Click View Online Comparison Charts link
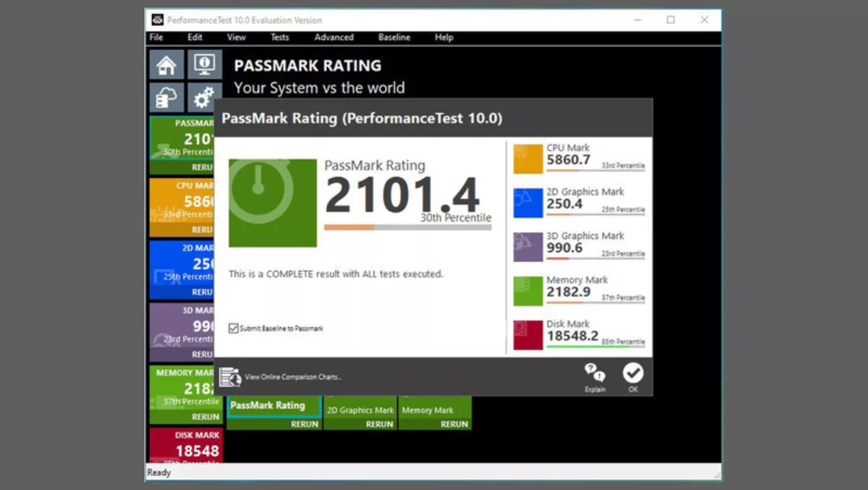Viewport: 868px width, 490px height. (x=293, y=377)
